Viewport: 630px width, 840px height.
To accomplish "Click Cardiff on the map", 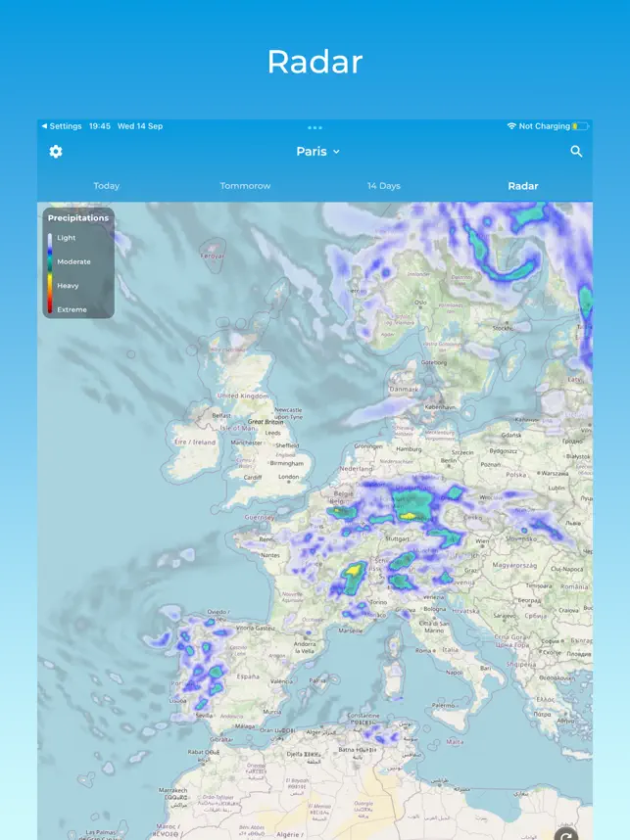I will coord(253,478).
